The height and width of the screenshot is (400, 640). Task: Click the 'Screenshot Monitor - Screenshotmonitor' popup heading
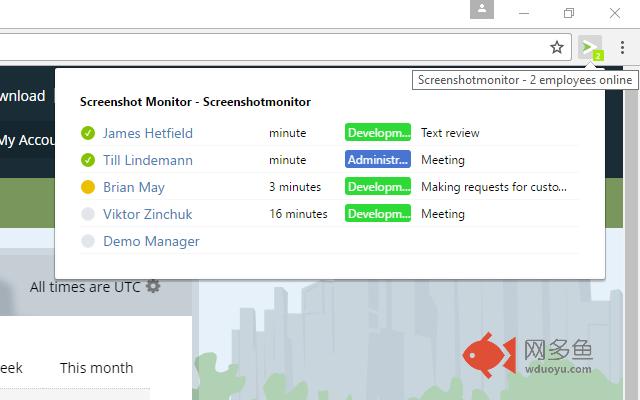pyautogui.click(x=196, y=102)
